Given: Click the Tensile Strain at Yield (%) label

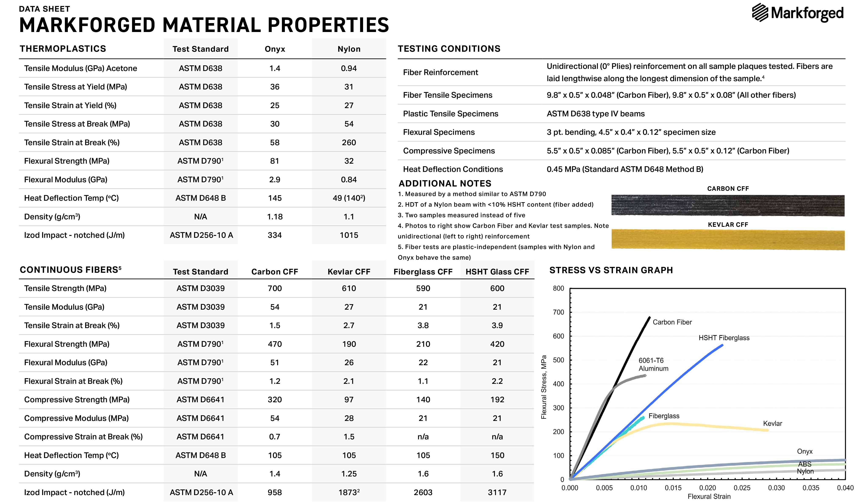Looking at the screenshot, I should coord(70,105).
